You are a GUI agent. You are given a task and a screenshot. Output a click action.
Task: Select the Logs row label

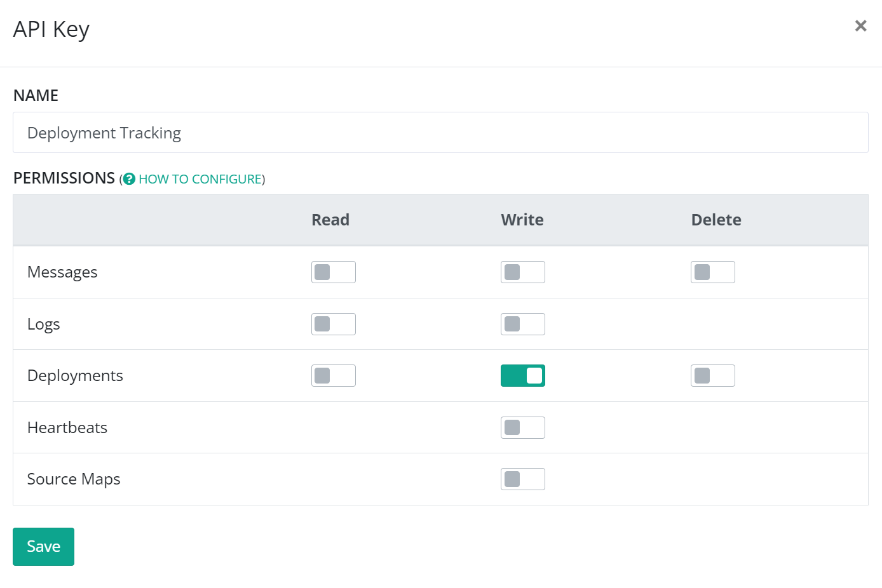click(x=44, y=324)
